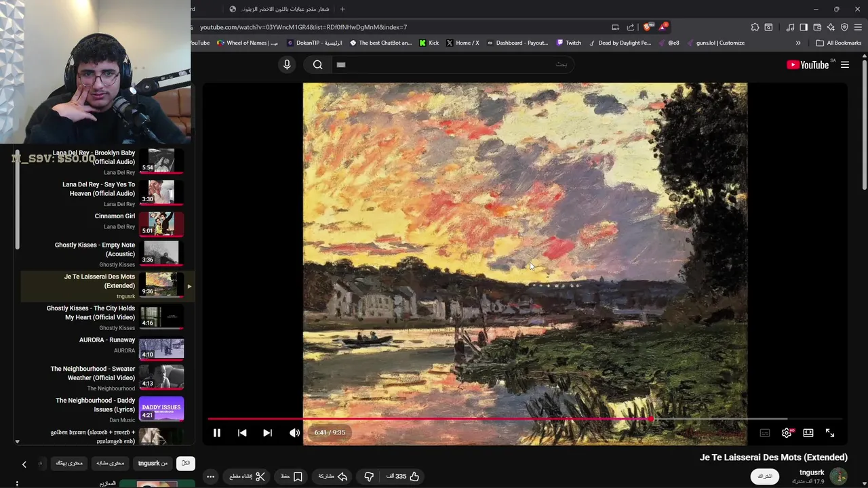
Task: Select the 'من tngusrk' filter chip
Action: click(x=153, y=463)
